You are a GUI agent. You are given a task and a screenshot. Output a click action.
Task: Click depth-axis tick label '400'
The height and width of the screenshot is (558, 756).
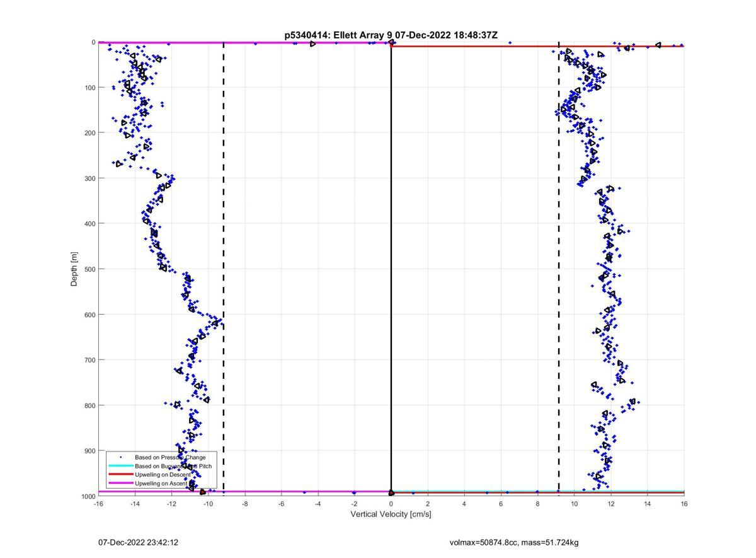(x=89, y=224)
